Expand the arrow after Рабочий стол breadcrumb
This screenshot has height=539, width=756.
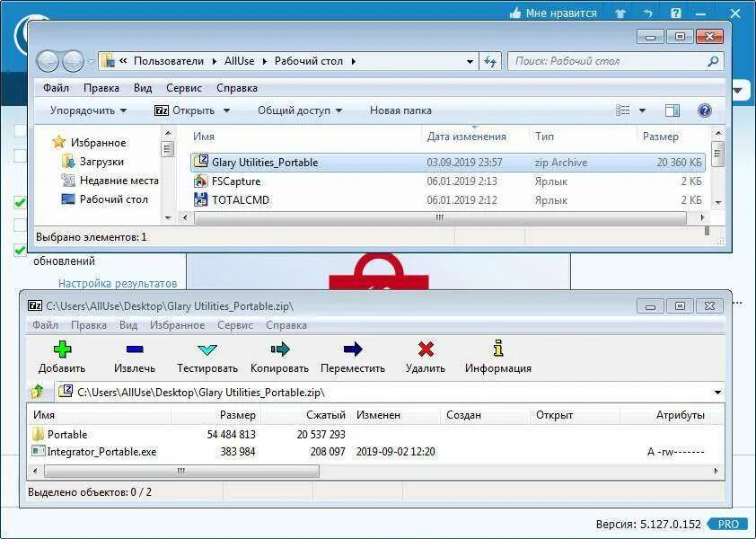(x=354, y=61)
